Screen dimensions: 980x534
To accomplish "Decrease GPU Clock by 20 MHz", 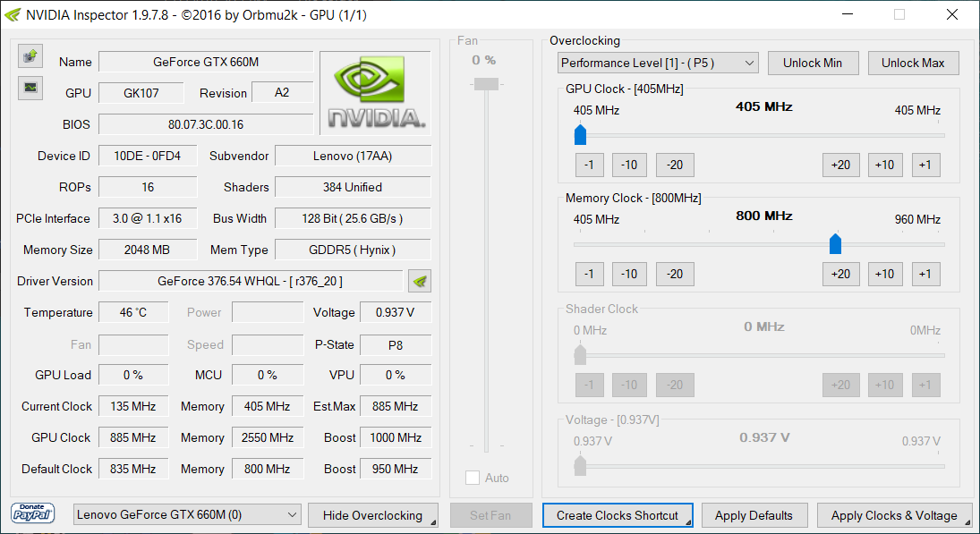I will (x=675, y=165).
